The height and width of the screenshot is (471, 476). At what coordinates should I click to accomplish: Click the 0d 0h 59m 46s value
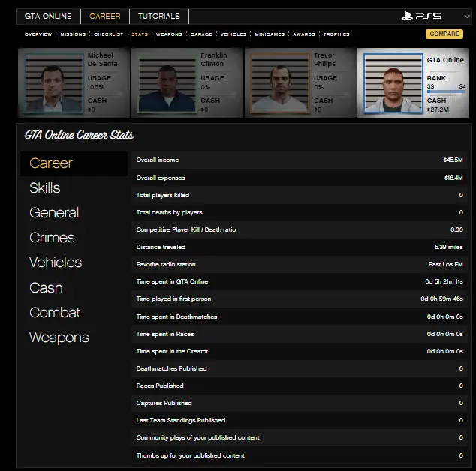point(441,298)
